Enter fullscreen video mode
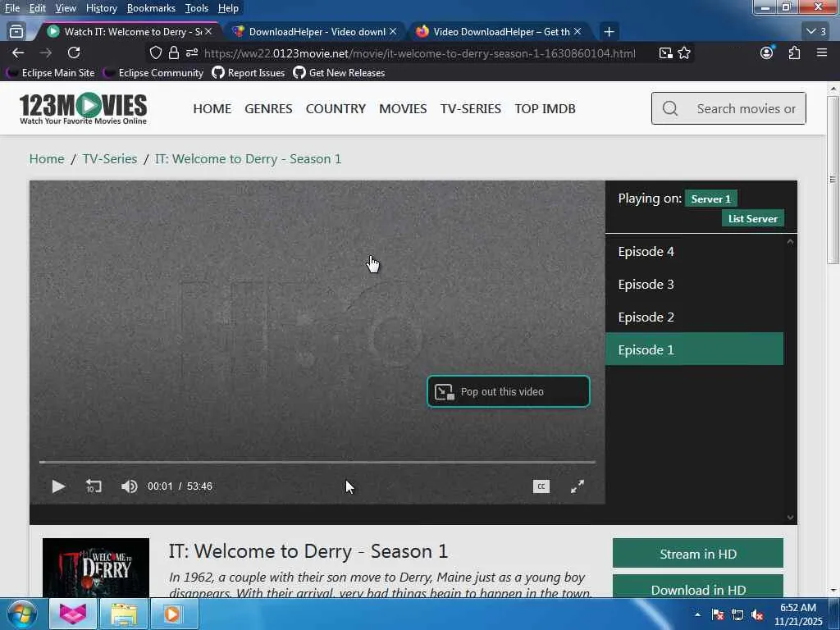Screen dimensions: 840x630 pyautogui.click(x=577, y=486)
